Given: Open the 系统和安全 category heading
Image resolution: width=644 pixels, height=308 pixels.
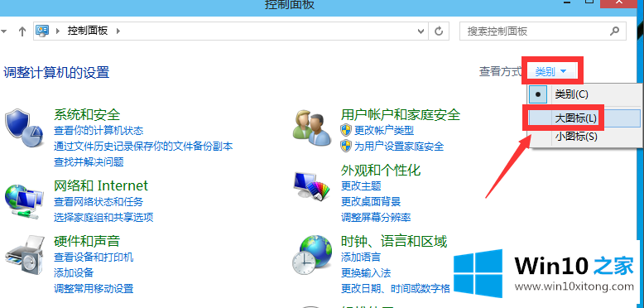Looking at the screenshot, I should (x=87, y=114).
